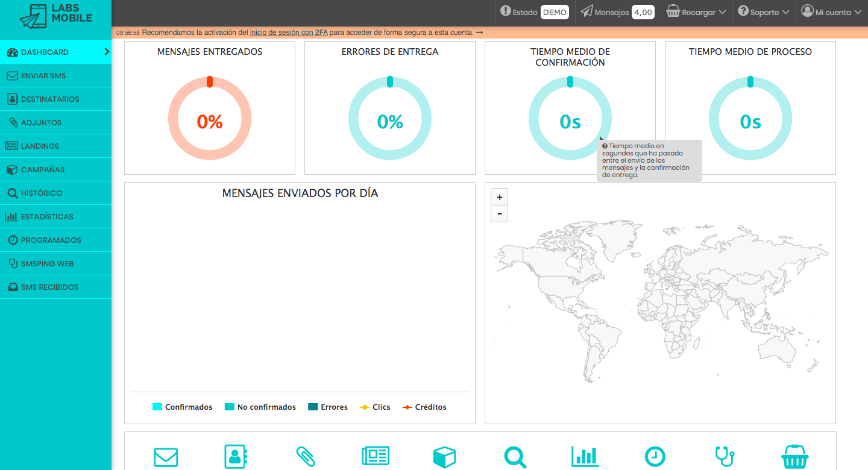The height and width of the screenshot is (470, 868).
Task: Click the envelope shortcut icon in bottom row
Action: coord(166,457)
